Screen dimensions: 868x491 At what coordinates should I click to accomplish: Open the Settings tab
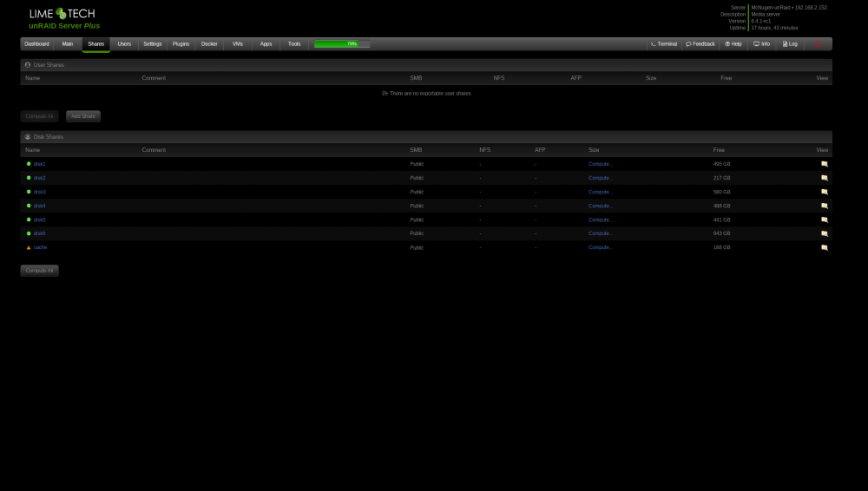[152, 43]
